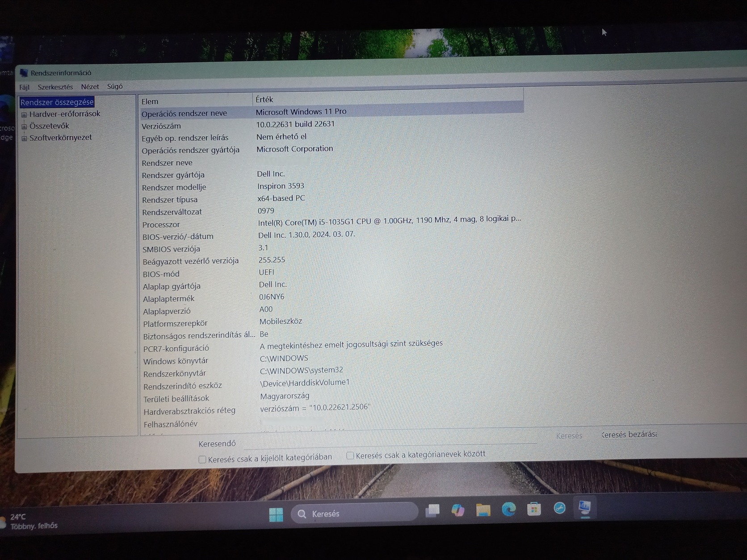Expand the Szoftverkörnyezet node
Viewport: 747px width, 560px height.
point(24,138)
